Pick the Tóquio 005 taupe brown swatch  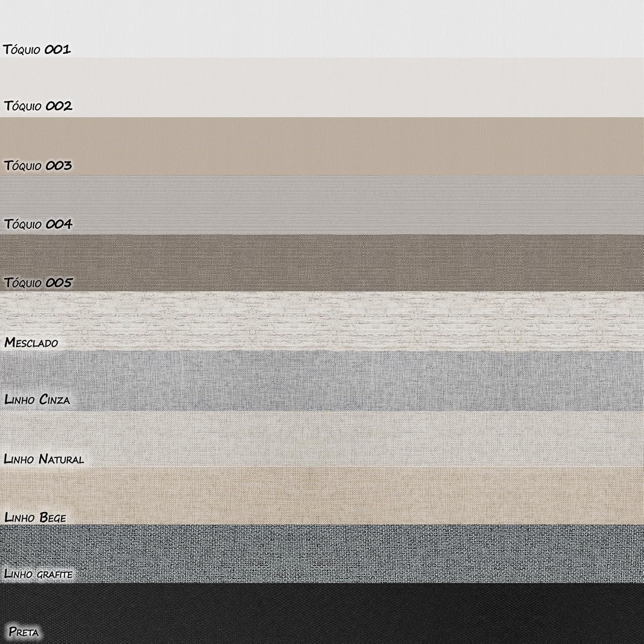coord(322,263)
